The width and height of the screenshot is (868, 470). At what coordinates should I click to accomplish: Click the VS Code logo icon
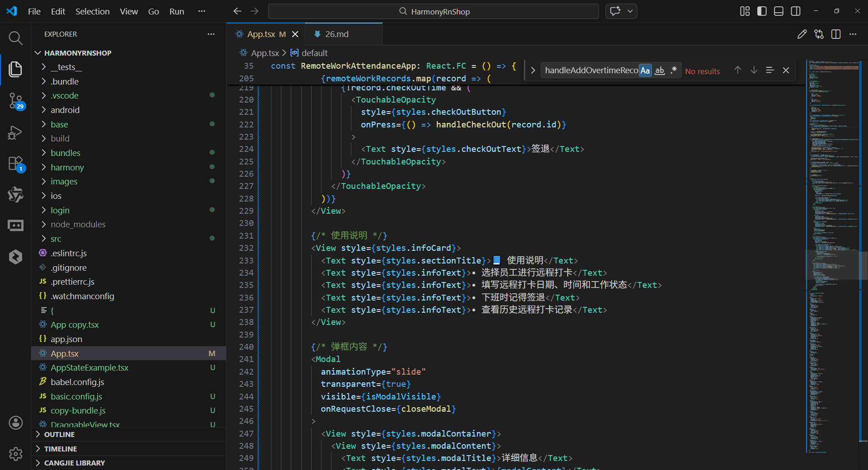[x=12, y=11]
